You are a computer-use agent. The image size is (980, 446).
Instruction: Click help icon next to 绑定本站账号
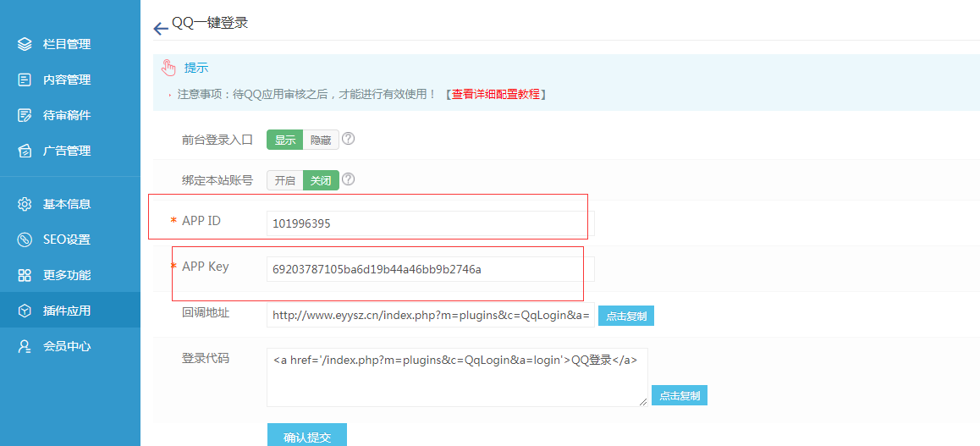point(348,179)
